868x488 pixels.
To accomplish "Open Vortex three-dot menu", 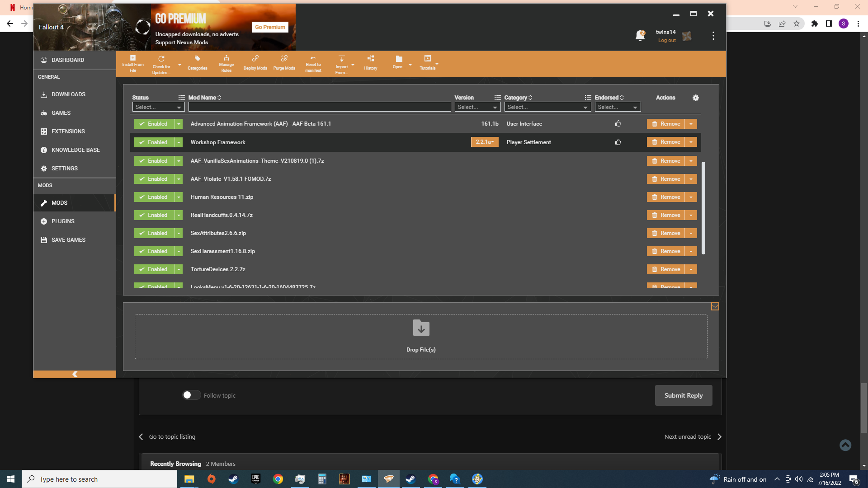I will coord(713,36).
